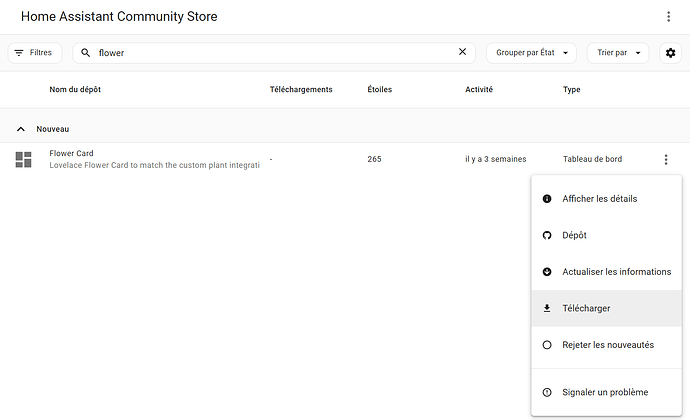Viewport: 690px width, 420px height.
Task: Click Signaler un problème
Action: pos(605,392)
